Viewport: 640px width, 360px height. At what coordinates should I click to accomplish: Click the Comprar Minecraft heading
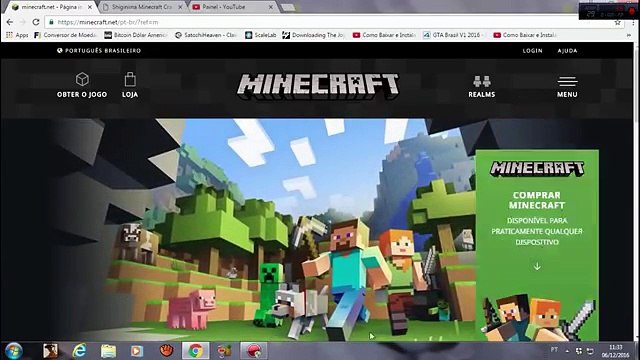(x=537, y=200)
